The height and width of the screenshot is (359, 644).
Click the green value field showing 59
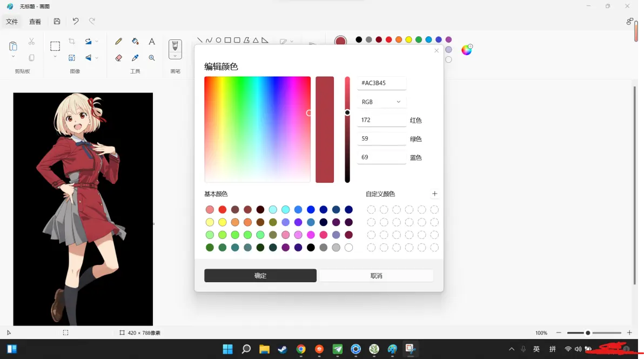tap(381, 138)
